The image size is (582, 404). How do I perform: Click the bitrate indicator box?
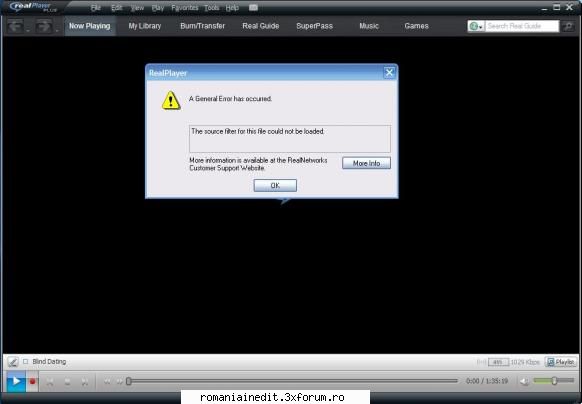pyautogui.click(x=498, y=362)
